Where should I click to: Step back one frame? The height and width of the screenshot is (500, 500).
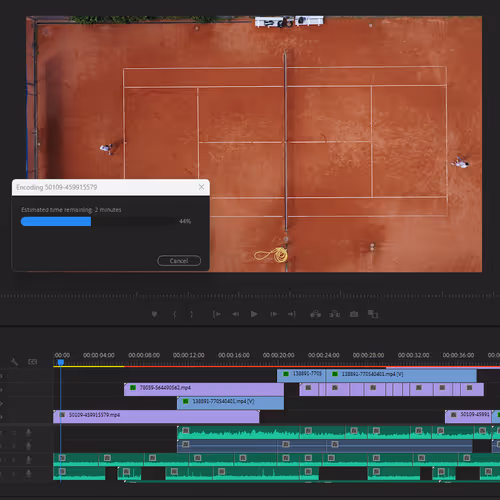coord(235,314)
